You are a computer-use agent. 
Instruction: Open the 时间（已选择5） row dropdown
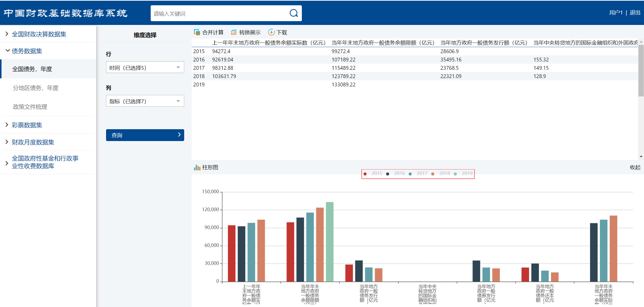145,67
